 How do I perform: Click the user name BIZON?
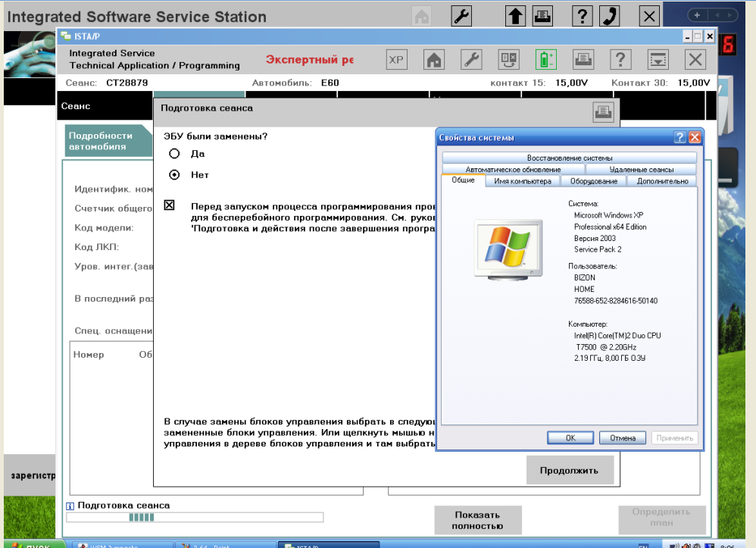click(x=584, y=278)
